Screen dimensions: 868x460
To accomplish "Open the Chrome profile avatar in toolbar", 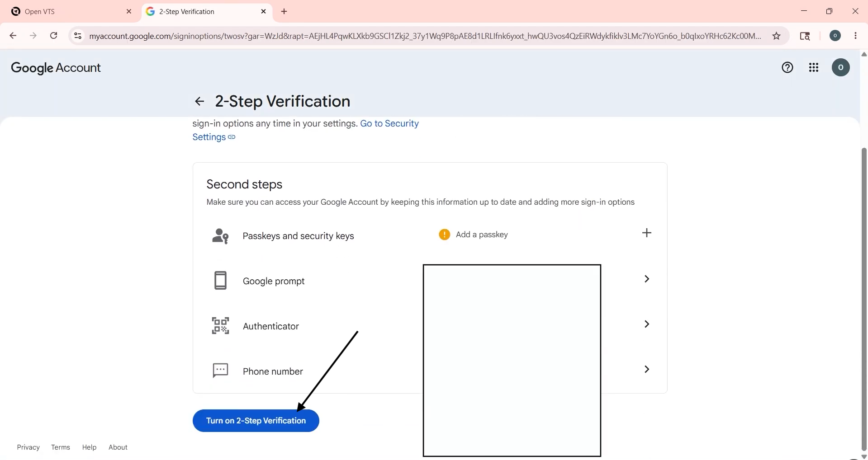I will pyautogui.click(x=835, y=36).
